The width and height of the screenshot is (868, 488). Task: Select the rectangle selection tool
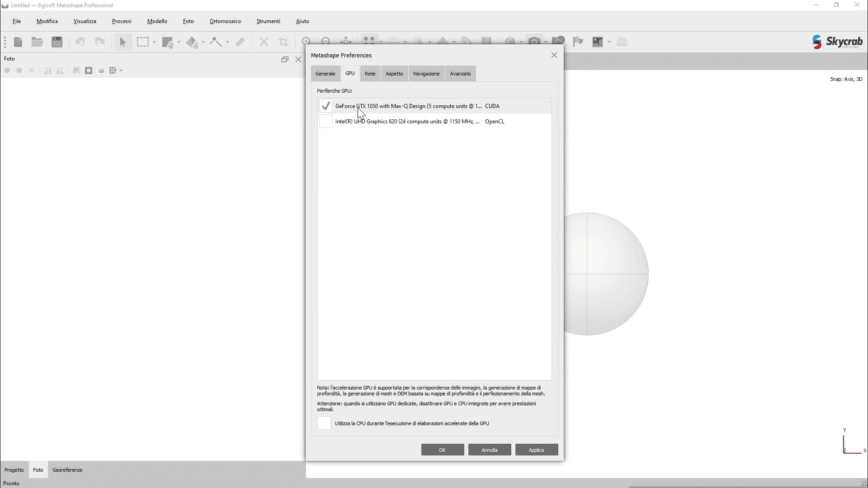click(x=143, y=42)
